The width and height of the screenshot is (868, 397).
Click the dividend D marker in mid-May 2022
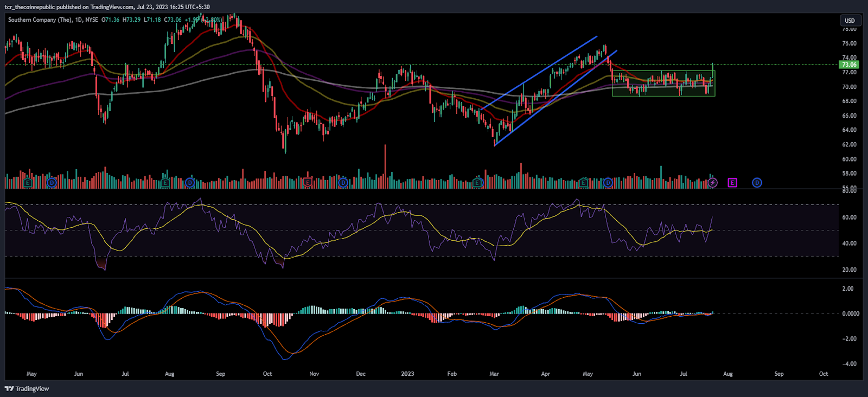pos(52,183)
